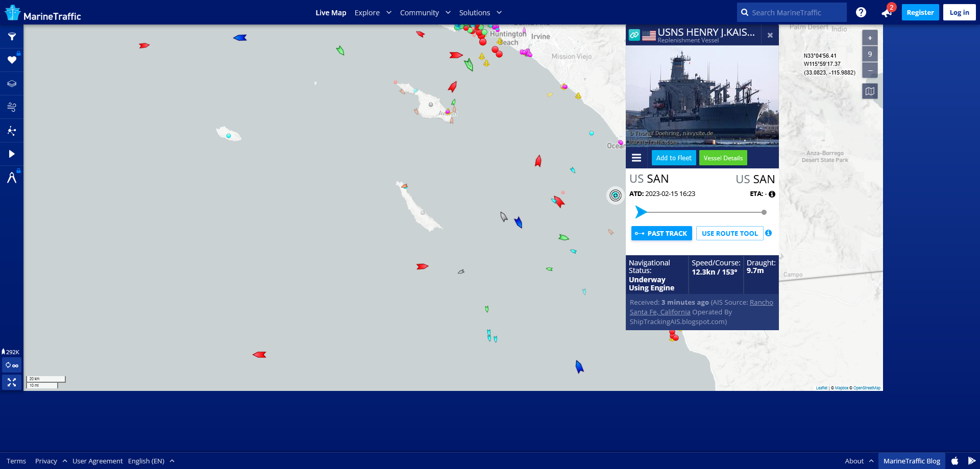Click the voyage progress end dot
This screenshot has width=980, height=469.
point(764,212)
